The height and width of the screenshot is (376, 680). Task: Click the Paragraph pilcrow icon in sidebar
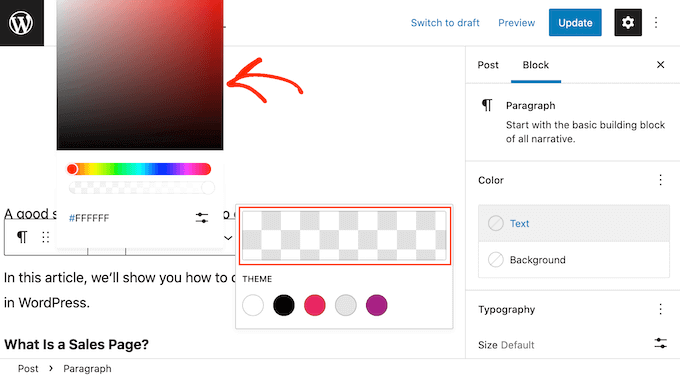point(487,105)
